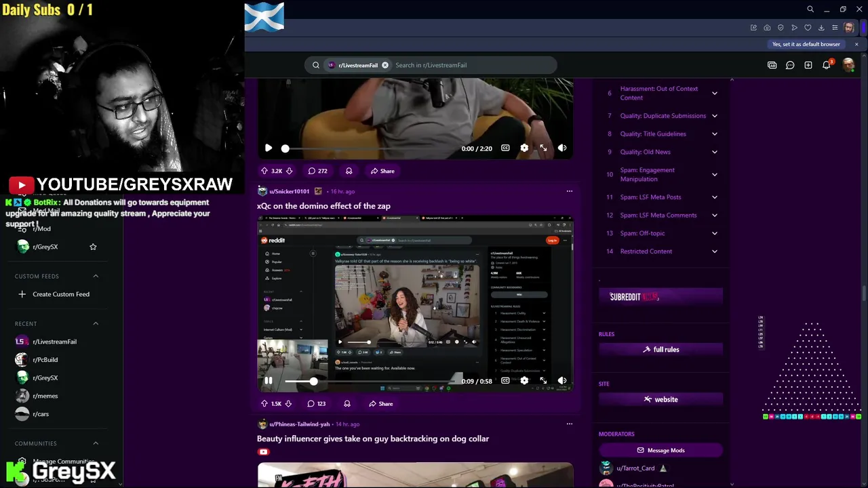Open settings gear on xQc video
The width and height of the screenshot is (868, 488).
524,381
